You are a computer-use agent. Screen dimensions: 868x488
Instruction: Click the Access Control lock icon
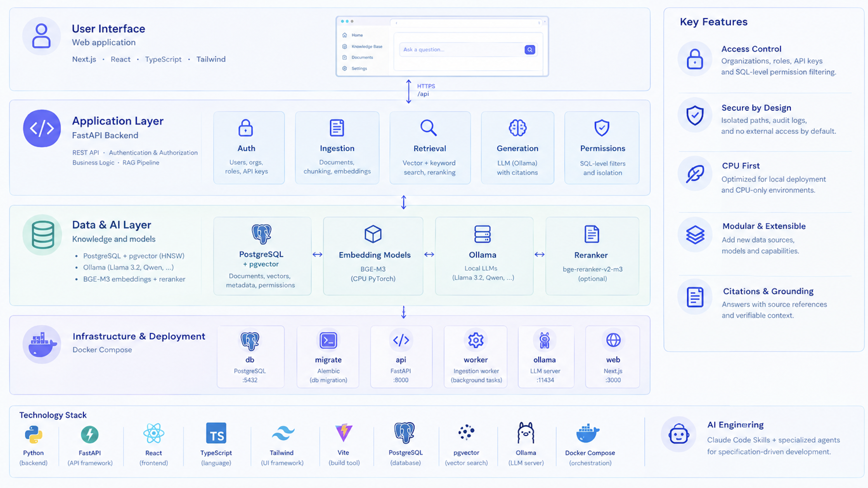point(695,59)
